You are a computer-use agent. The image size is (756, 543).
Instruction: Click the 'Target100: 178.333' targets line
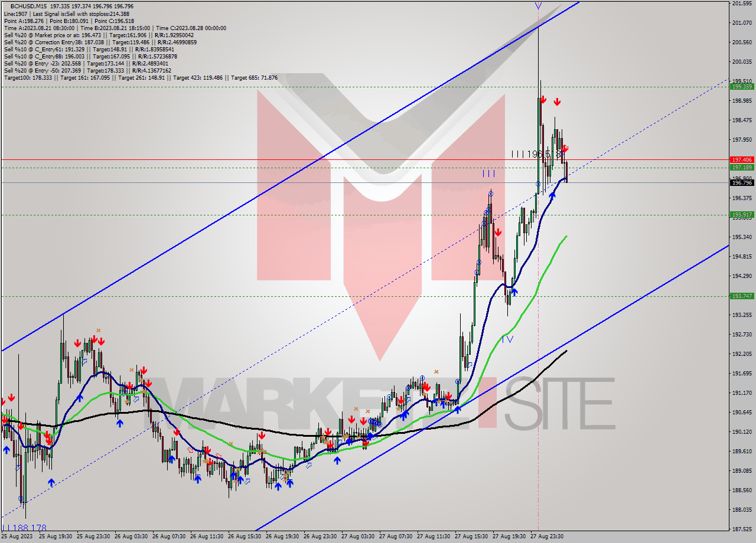click(x=141, y=78)
